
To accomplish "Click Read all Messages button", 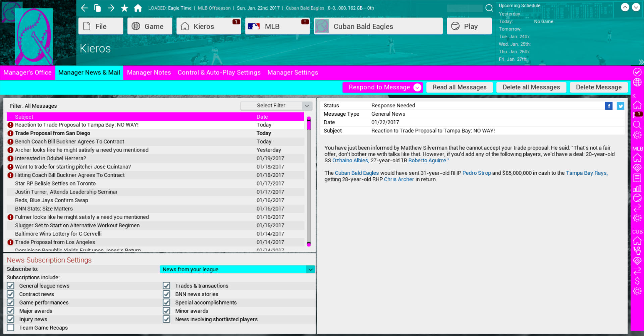I will point(460,87).
